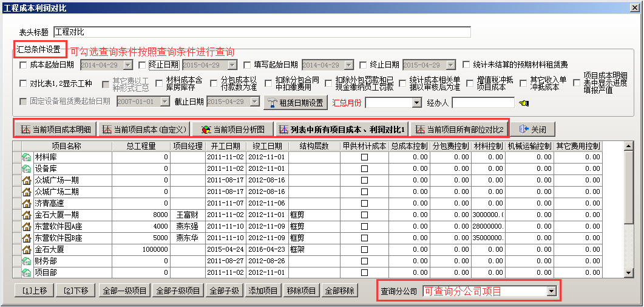Open the 汇总月份 dropdown
644x307 pixels.
click(416, 103)
